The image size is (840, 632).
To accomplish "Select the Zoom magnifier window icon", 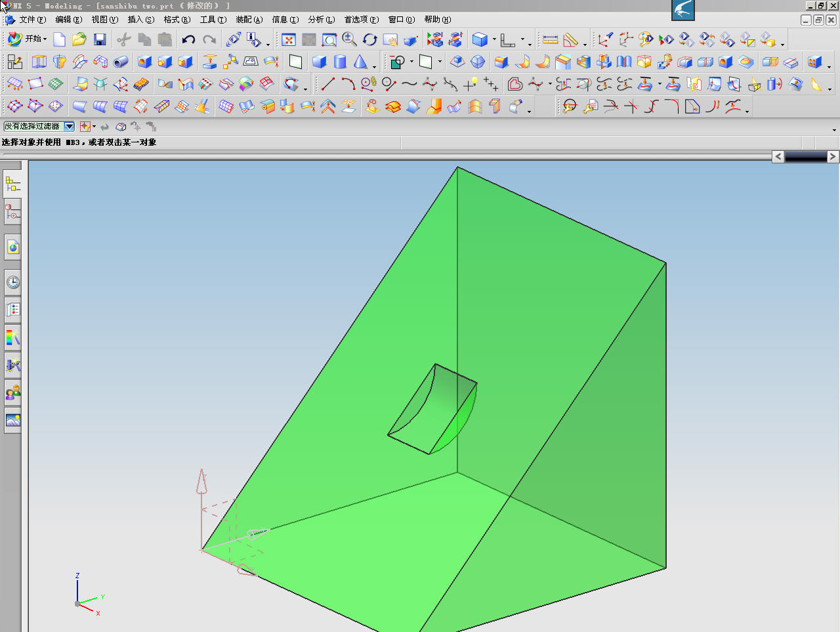I will point(329,39).
